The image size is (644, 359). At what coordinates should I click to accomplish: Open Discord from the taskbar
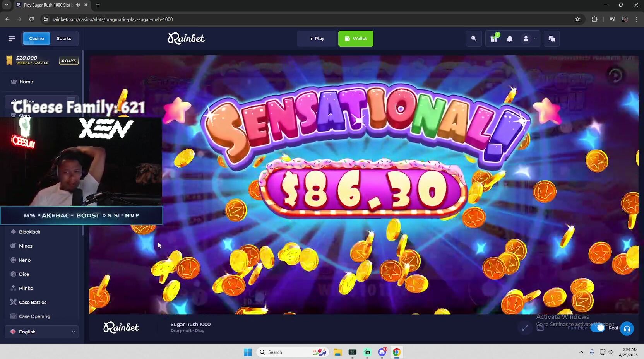pos(382,352)
